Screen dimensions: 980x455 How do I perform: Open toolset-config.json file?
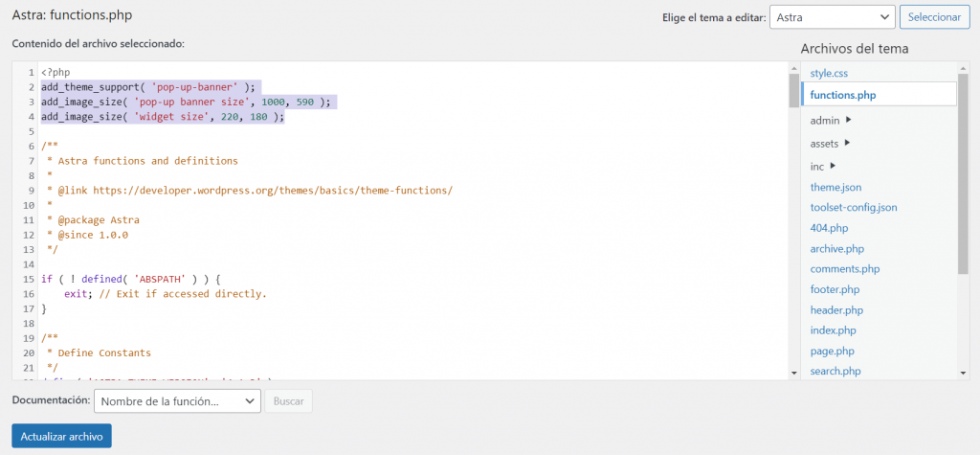click(854, 207)
